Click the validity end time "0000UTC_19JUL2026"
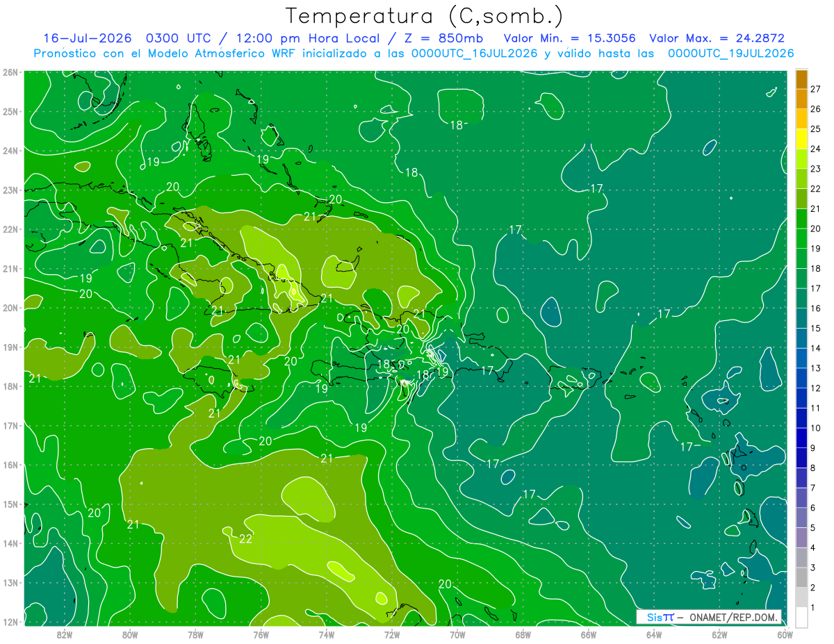This screenshot has width=834, height=644. pyautogui.click(x=730, y=53)
